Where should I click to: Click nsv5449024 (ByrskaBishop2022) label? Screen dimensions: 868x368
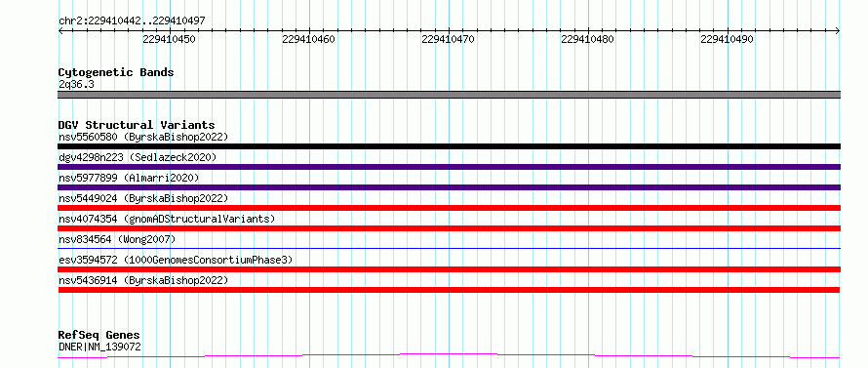[142, 198]
